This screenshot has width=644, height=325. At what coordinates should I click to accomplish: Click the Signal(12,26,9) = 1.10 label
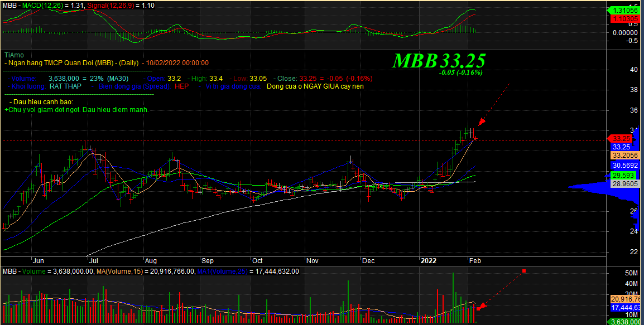(x=121, y=6)
